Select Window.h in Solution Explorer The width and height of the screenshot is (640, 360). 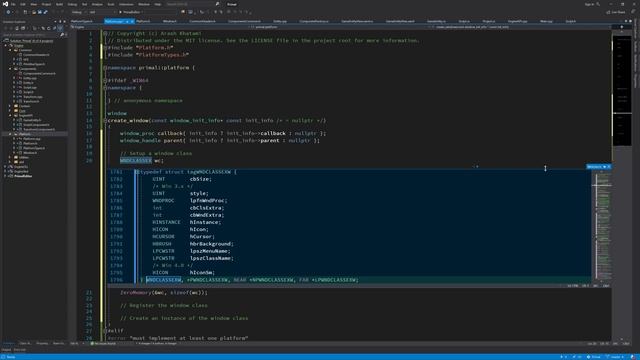30,153
